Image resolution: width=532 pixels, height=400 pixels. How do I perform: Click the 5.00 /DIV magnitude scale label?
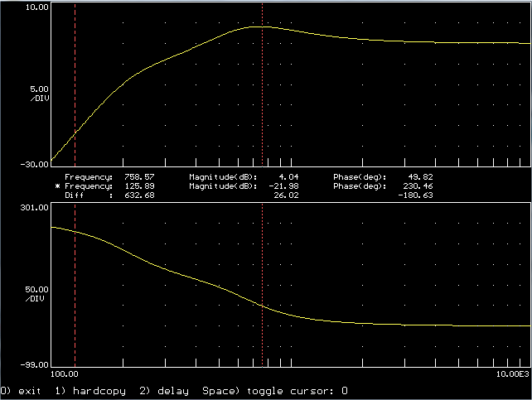click(x=39, y=94)
